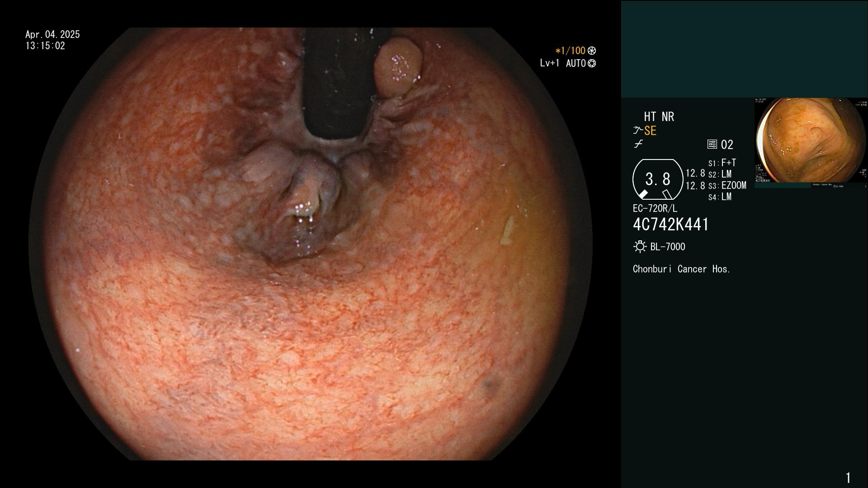Screen dimensions: 868x488
Task: Click the 3.8 scope diameter indicator
Action: click(658, 179)
